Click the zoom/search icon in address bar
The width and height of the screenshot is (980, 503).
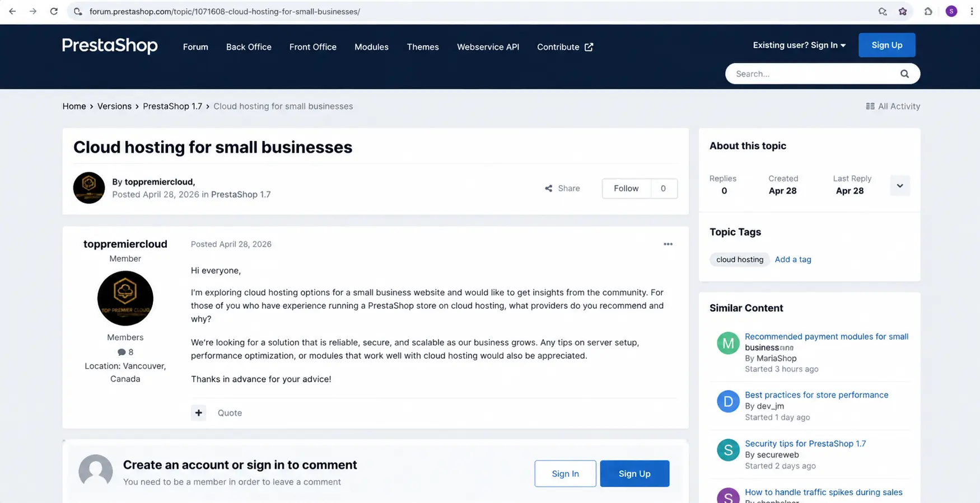coord(883,11)
